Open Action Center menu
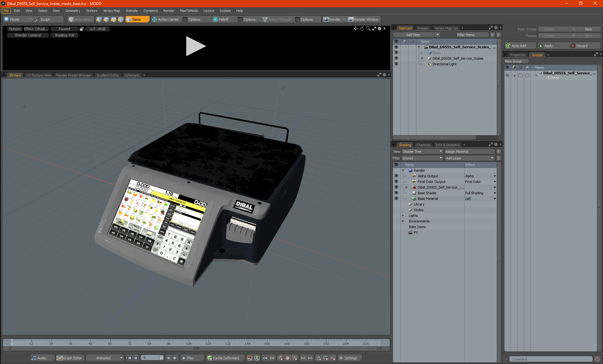The image size is (603, 364). [x=166, y=19]
